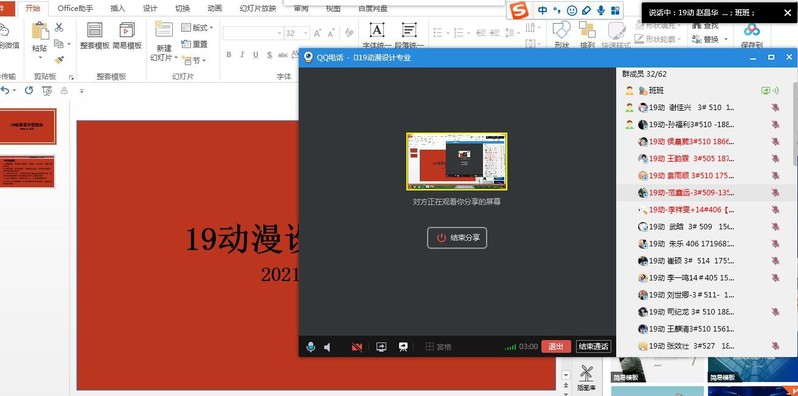Screen dimensions: 798x396
Task: Open the Sogou toolbox grid icon
Action: (615, 10)
